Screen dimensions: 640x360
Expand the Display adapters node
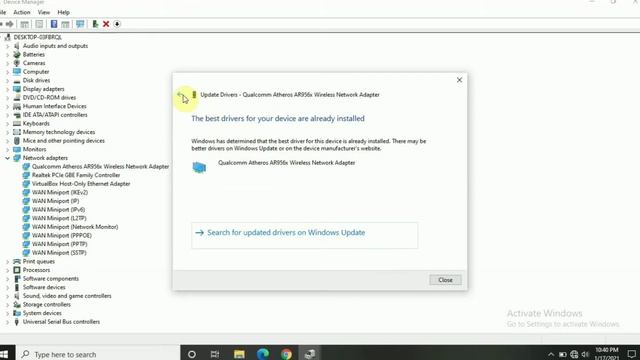point(7,89)
